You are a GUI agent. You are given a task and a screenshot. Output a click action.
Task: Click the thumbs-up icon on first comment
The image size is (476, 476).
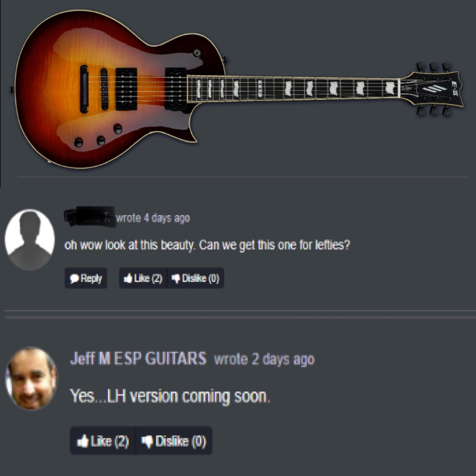tap(128, 278)
